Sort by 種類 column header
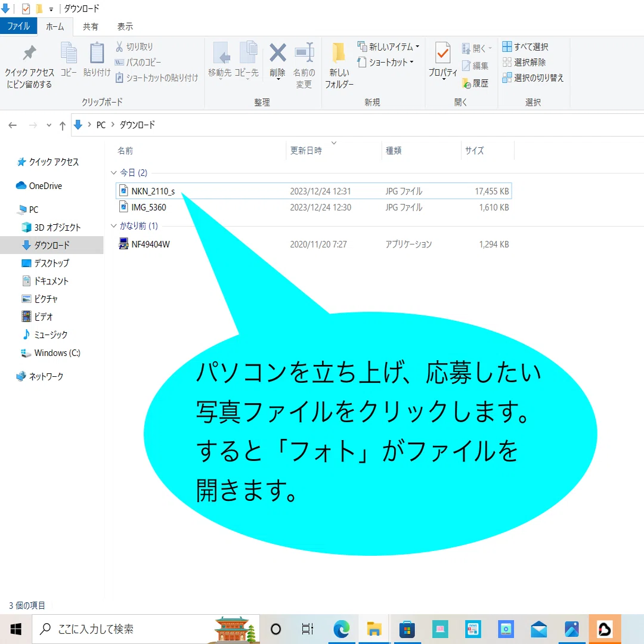Screen dimensions: 644x644 point(394,151)
